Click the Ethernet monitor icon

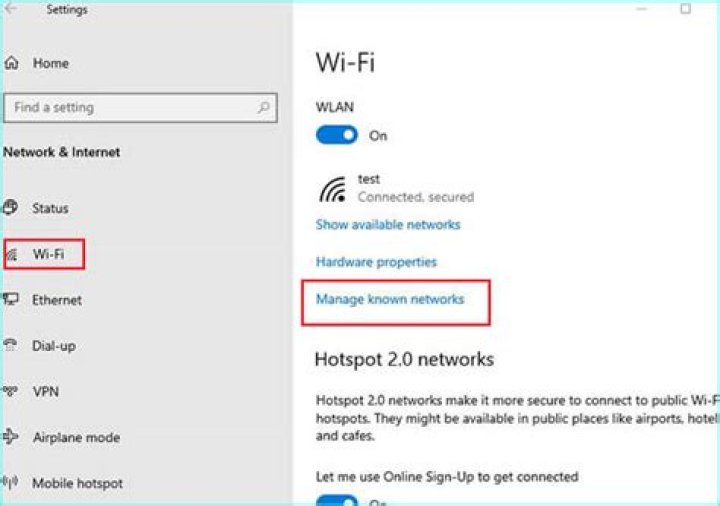[11, 300]
